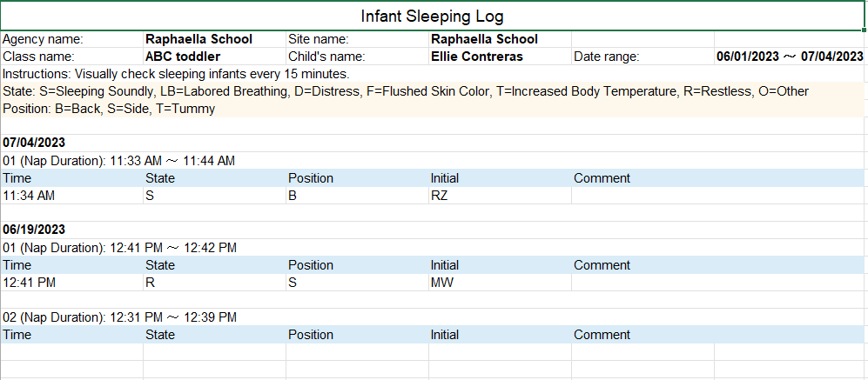Select the date range value 06/01/2023 ~ 07/04/2023
868x380 pixels.
(x=789, y=57)
